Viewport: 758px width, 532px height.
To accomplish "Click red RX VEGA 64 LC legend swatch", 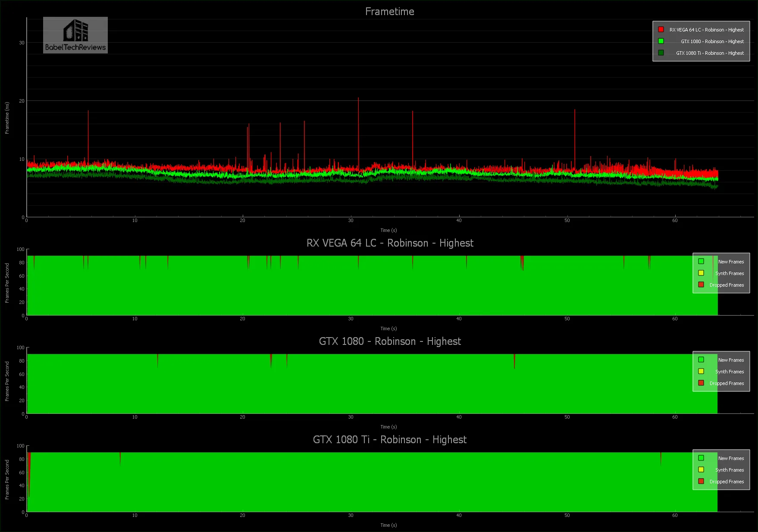I will point(661,30).
